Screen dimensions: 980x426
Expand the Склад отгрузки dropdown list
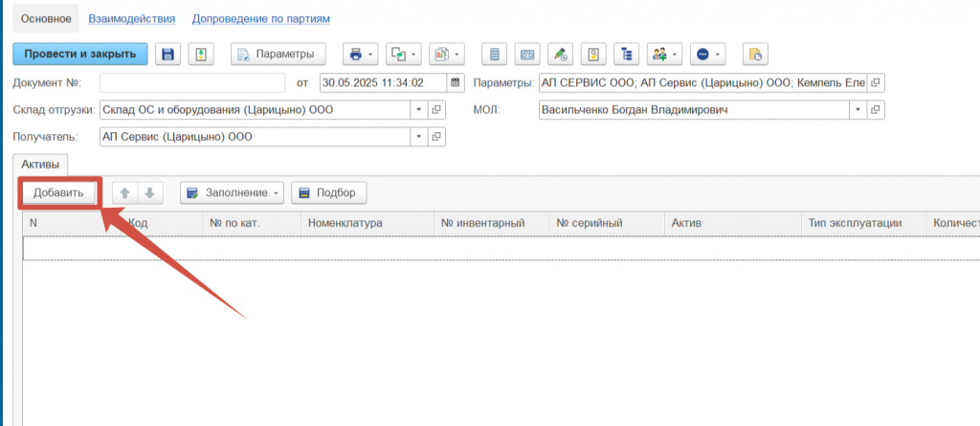(x=417, y=109)
